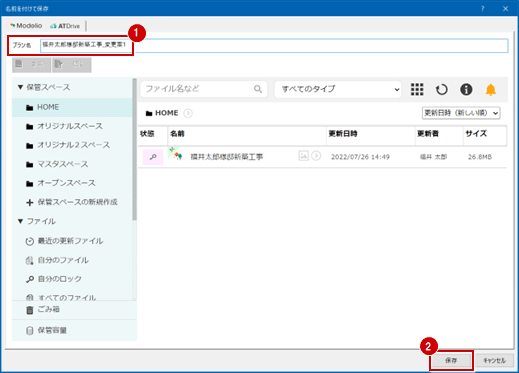Open 自分のロック
The height and width of the screenshot is (373, 519).
(54, 279)
